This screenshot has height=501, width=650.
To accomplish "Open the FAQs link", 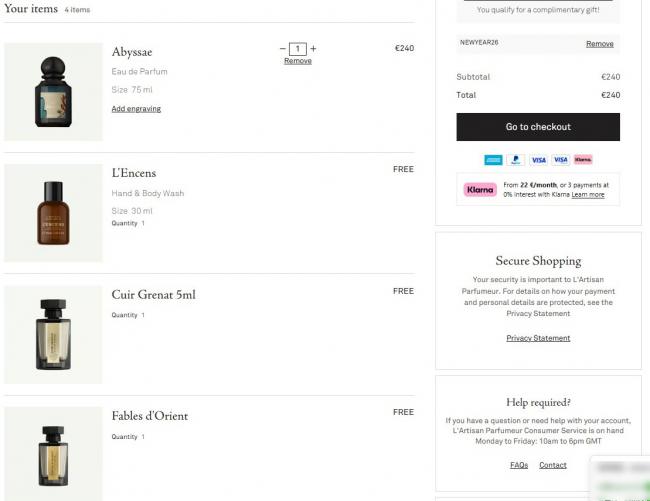I will (x=519, y=465).
